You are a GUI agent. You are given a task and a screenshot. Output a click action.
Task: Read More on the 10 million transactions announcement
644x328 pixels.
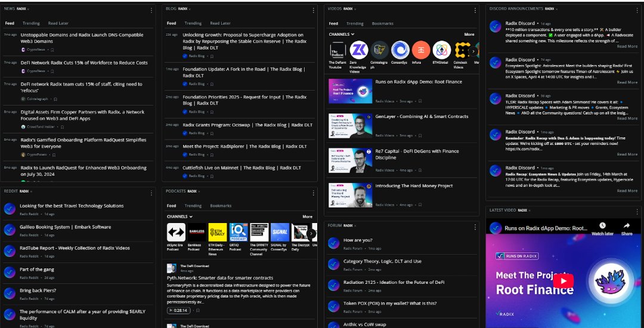pos(627,47)
